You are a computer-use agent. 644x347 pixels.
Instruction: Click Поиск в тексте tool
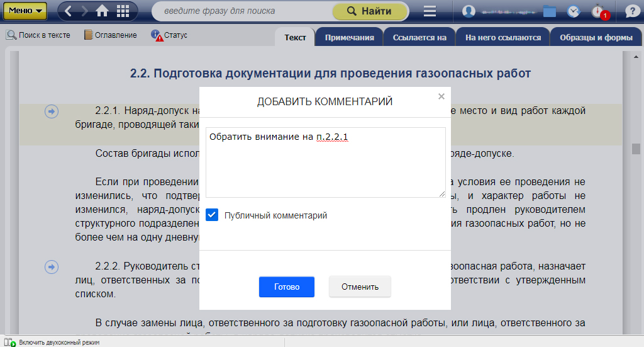coord(38,35)
